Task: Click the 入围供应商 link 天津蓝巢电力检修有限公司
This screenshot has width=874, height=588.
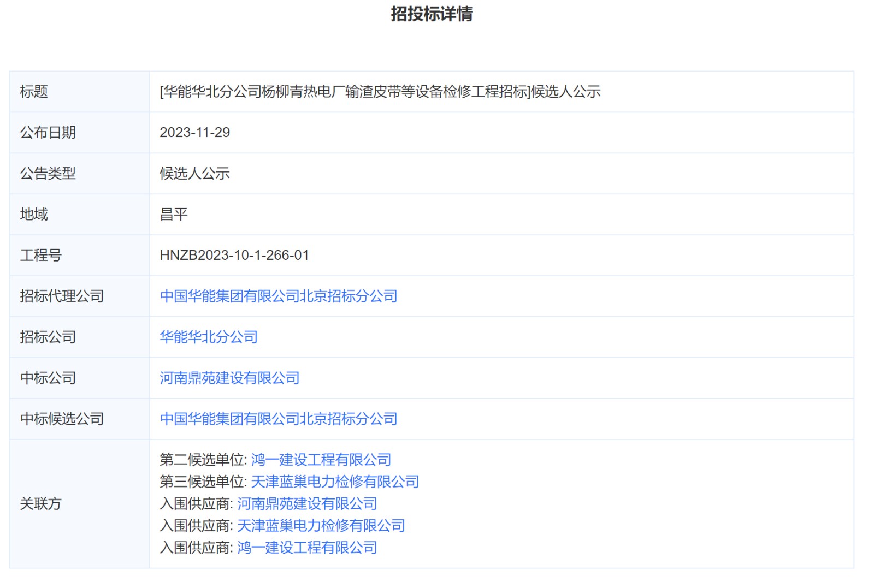Action: coord(321,525)
